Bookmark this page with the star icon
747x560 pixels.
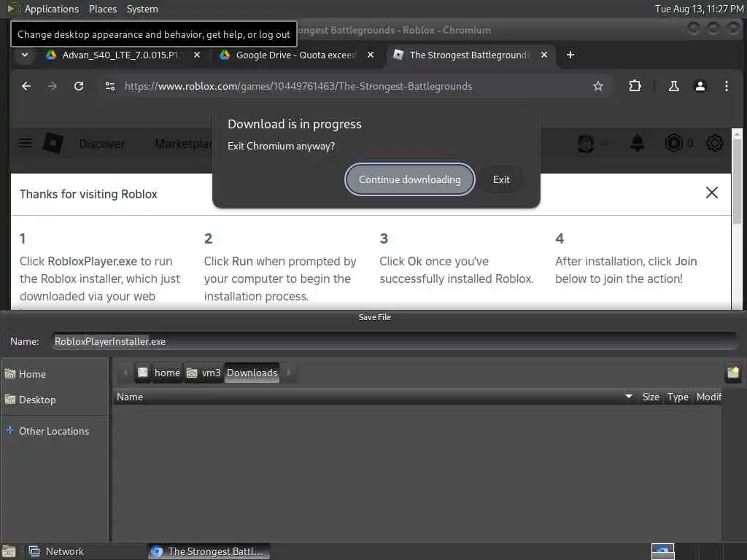click(598, 86)
